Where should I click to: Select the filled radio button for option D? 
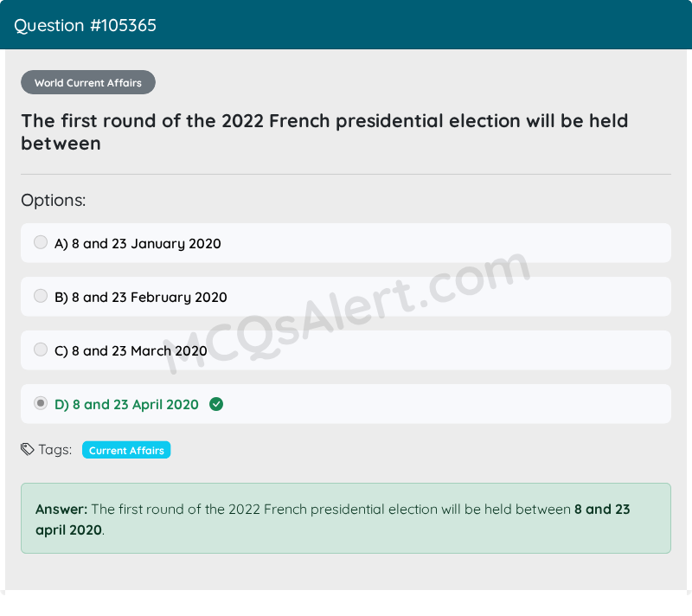click(x=41, y=403)
